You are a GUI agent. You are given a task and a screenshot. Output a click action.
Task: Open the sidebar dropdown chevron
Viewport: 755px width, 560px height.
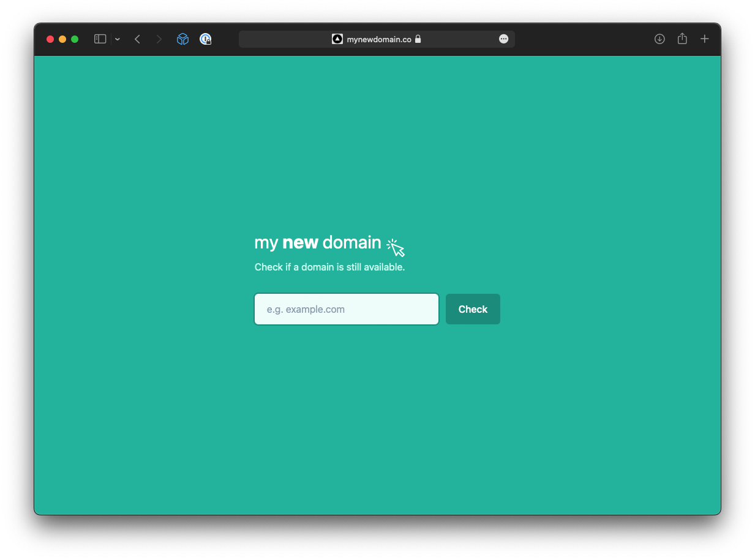118,39
